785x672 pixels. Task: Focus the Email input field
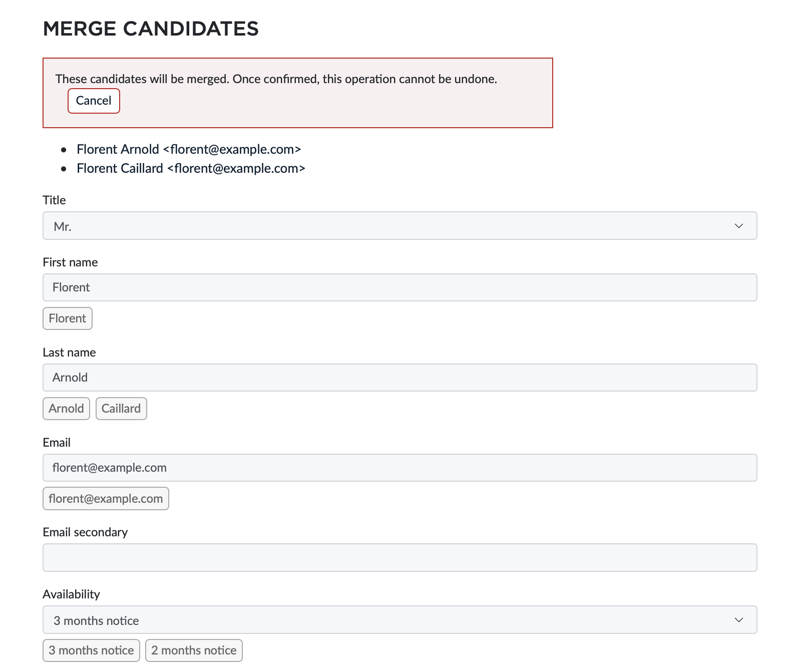point(400,468)
